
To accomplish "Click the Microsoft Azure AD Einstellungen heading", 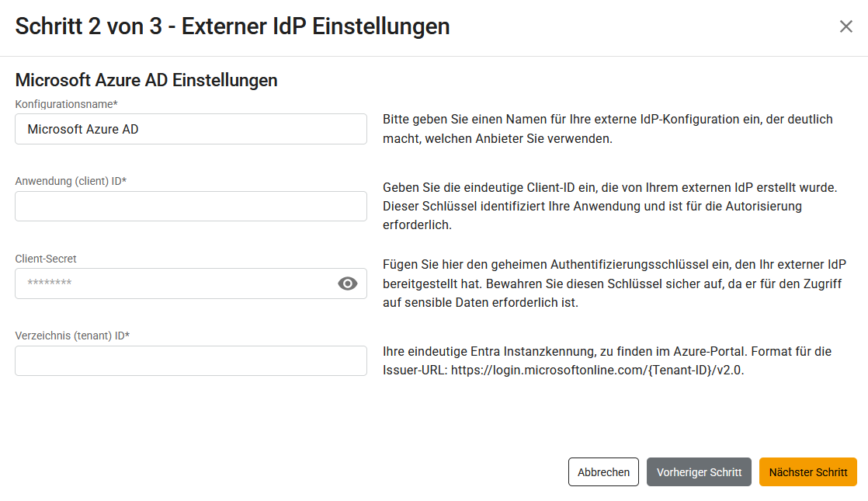I will coord(146,80).
